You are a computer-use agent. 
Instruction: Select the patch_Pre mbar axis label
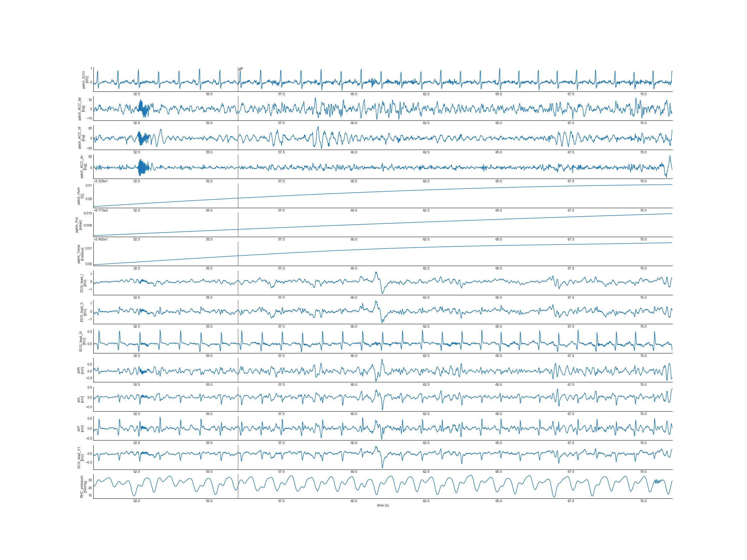point(78,225)
